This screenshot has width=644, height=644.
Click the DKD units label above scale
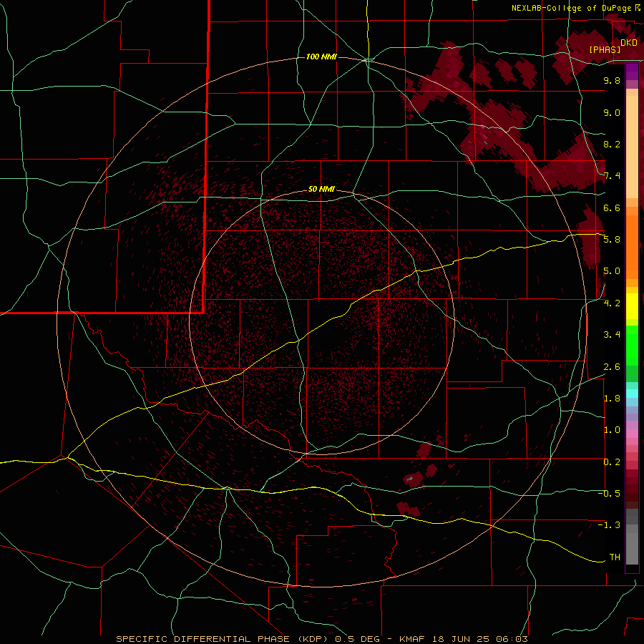(x=629, y=43)
